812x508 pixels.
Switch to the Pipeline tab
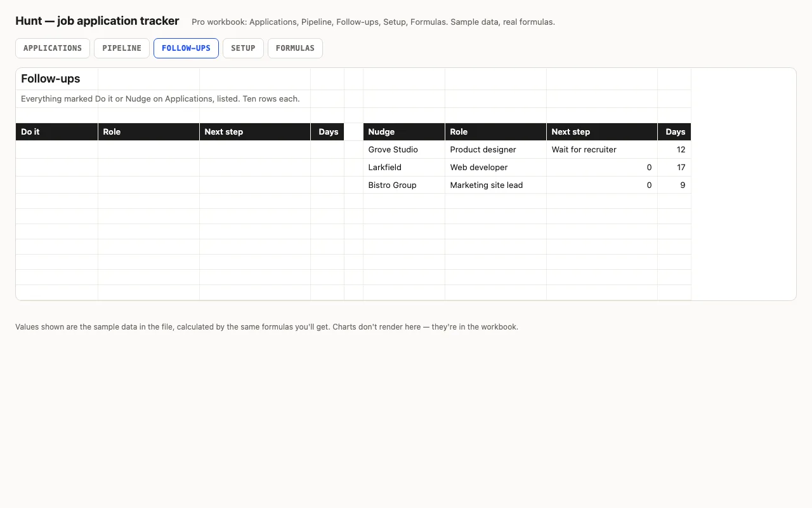coord(122,48)
